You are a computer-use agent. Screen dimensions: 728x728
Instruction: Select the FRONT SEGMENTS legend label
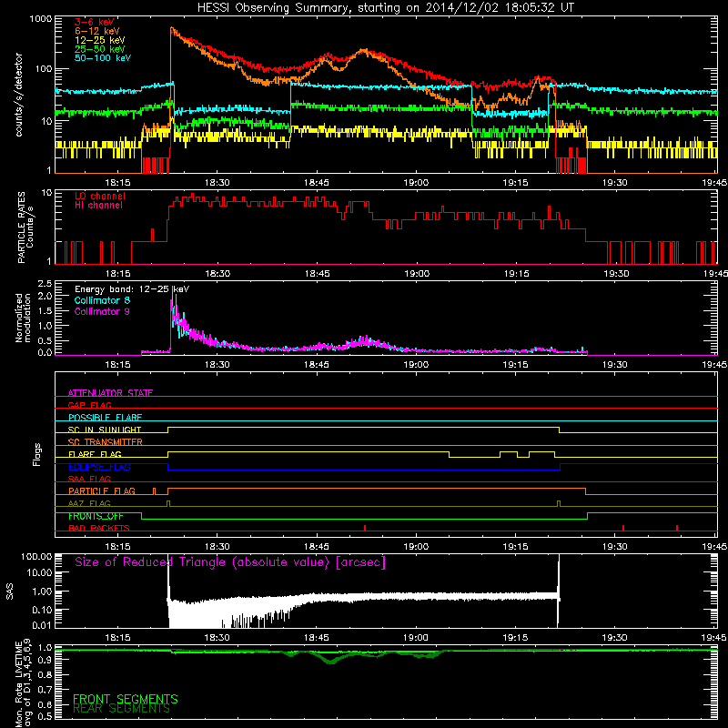click(126, 699)
